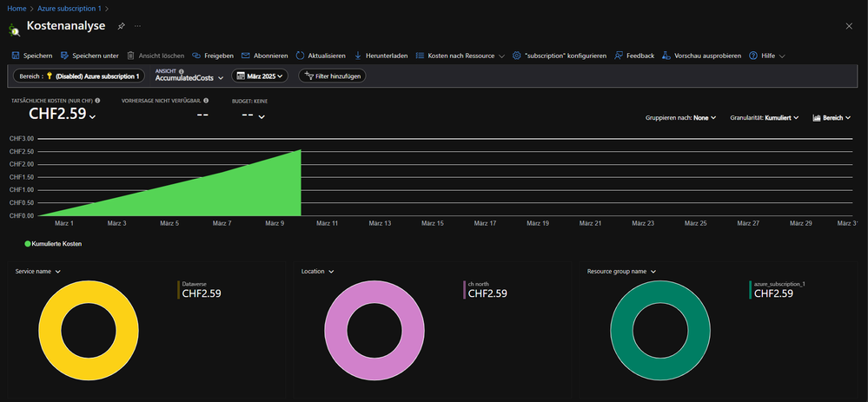
Task: Click the März 11 axis label
Action: tap(328, 223)
